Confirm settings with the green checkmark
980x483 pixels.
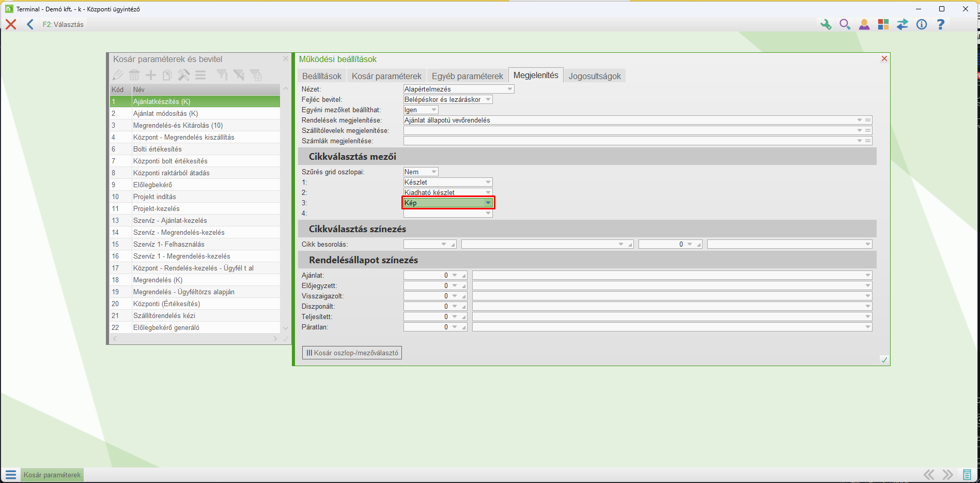click(x=884, y=360)
